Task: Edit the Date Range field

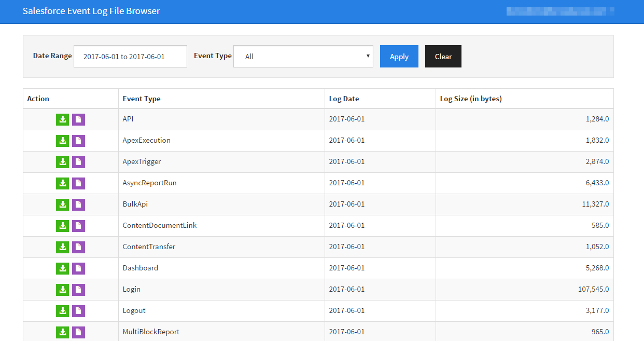Action: click(130, 56)
